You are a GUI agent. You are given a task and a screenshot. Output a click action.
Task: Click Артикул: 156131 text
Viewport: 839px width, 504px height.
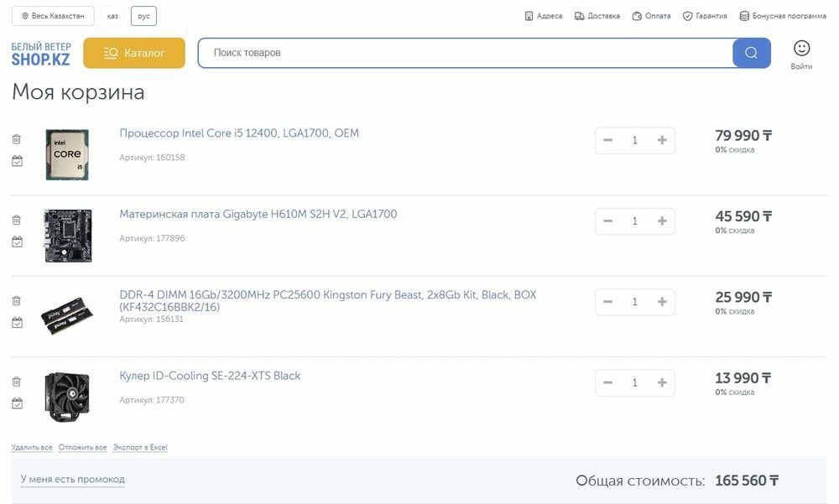151,319
